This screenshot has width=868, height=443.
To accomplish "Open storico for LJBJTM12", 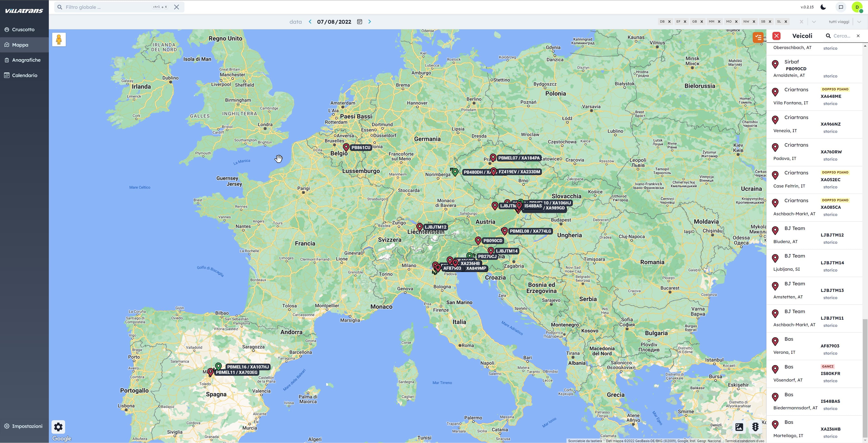I will [830, 242].
